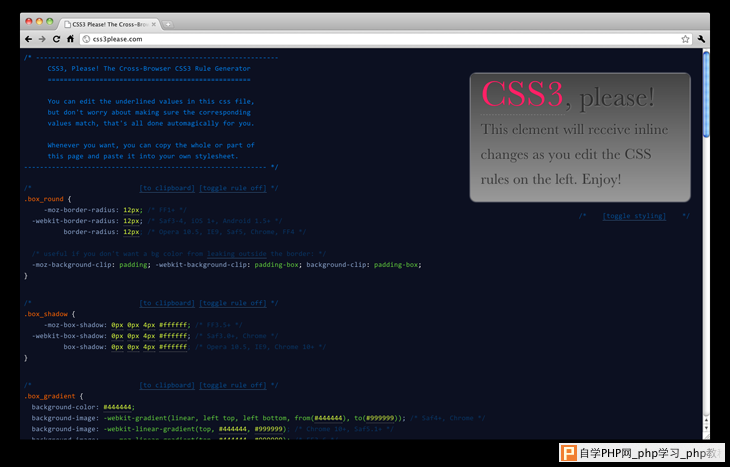Toggle the .box_gradient rule off
730x467 pixels.
coord(233,386)
